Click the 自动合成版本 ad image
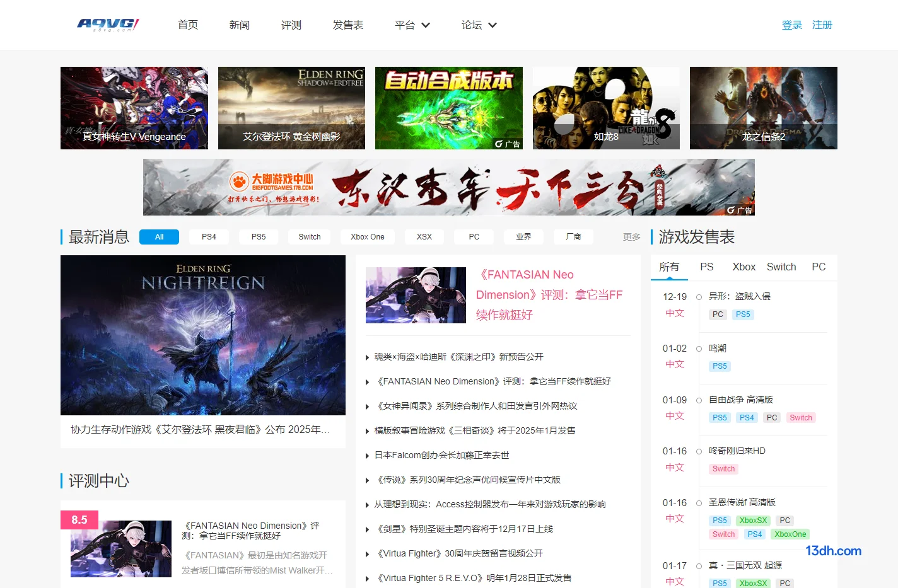 click(x=449, y=108)
